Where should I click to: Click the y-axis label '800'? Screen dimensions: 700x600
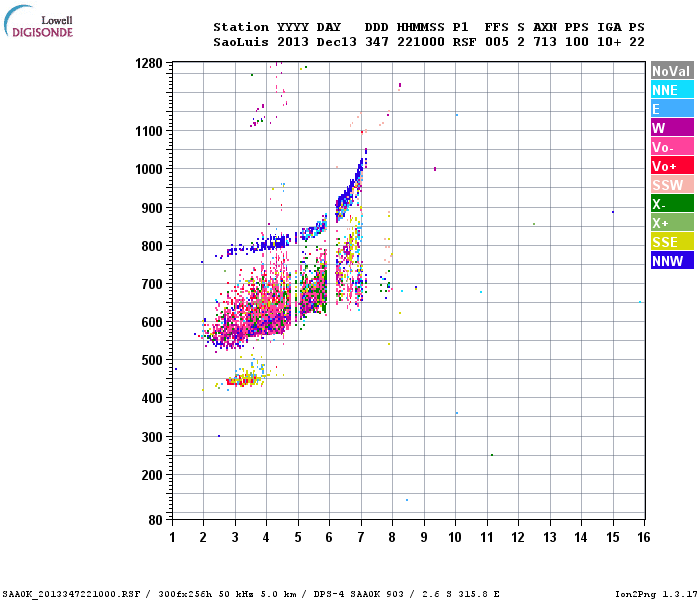pos(152,246)
